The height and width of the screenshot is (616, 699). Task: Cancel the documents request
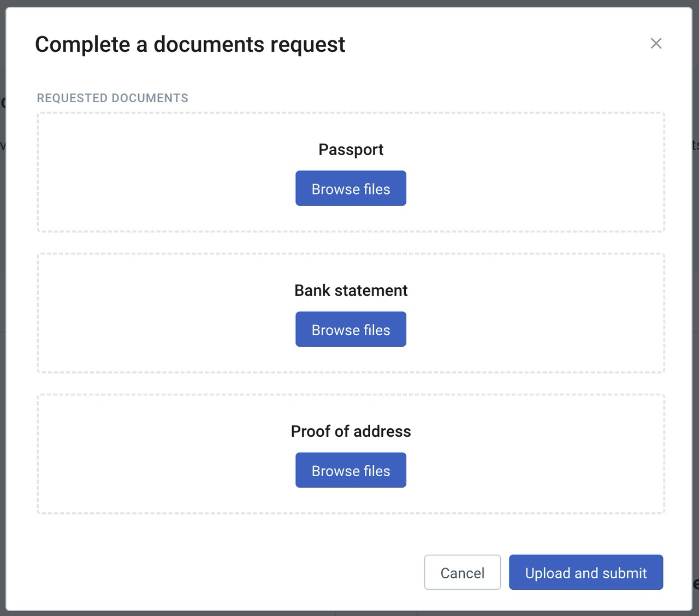tap(462, 572)
